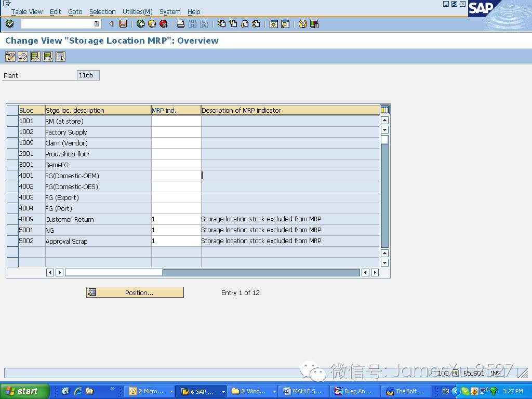Select row 1002 Factory Supply
Screen dimensions: 532x399
click(12, 132)
